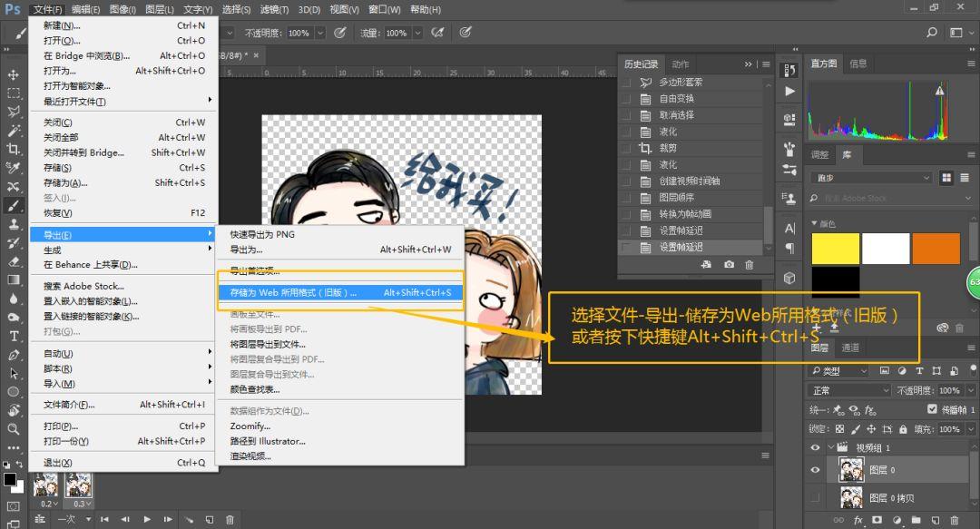
Task: Open the 正常 blend mode dropdown
Action: (850, 390)
